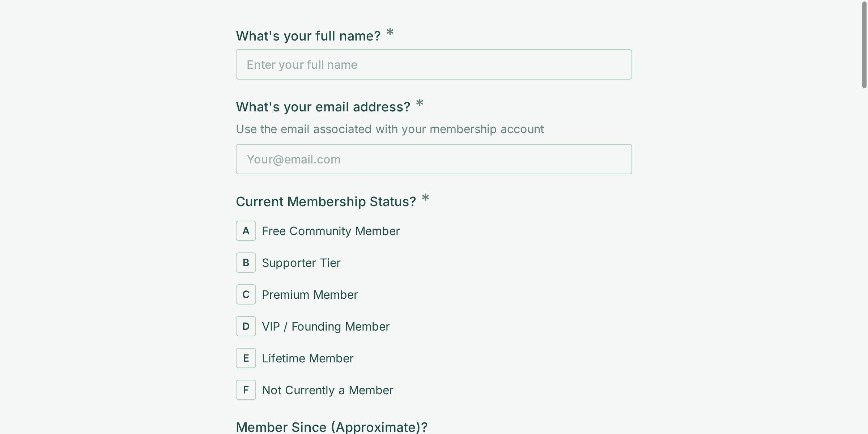This screenshot has height=434, width=868.
Task: Click the membership account helper text
Action: click(x=390, y=129)
